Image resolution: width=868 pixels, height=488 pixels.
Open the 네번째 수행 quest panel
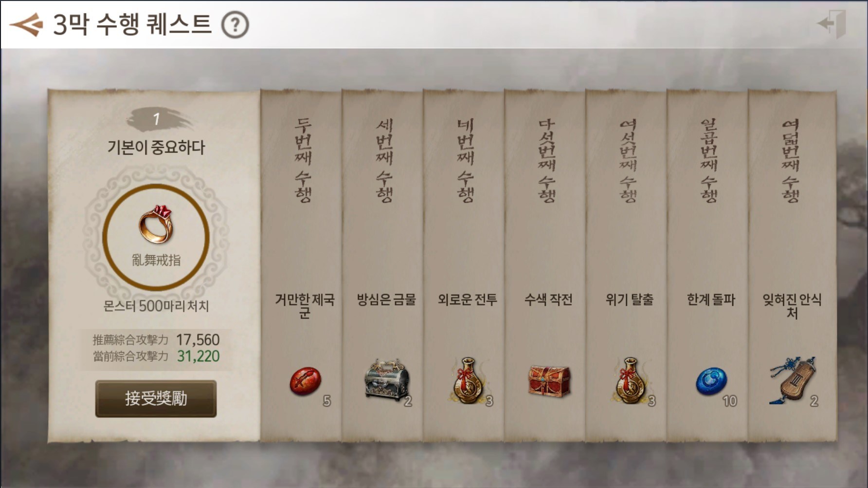pos(464,265)
